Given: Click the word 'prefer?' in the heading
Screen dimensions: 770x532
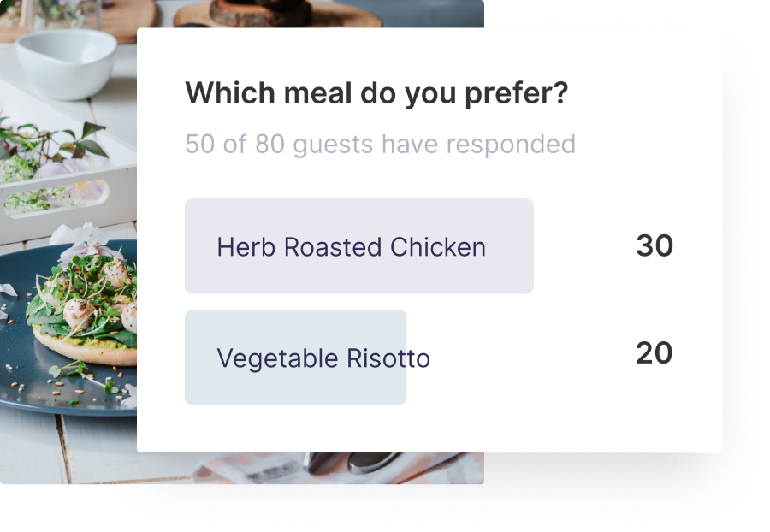Looking at the screenshot, I should 516,94.
